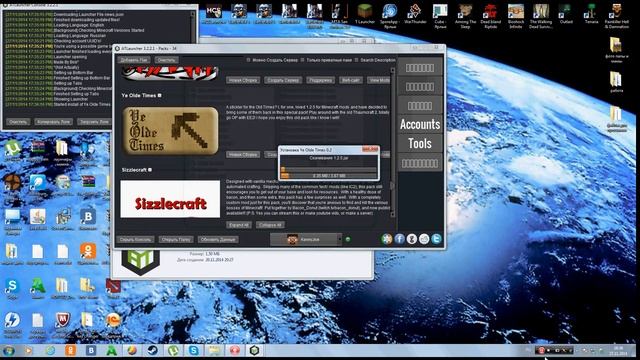This screenshot has width=640, height=360.
Task: Click 'Создать Сервер' for top pack
Action: [282, 80]
